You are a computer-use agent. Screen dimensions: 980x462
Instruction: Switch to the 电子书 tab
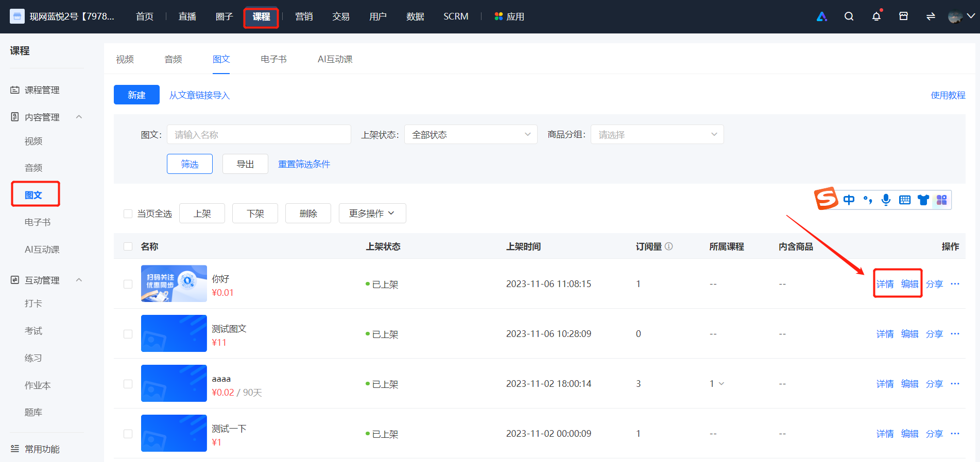(x=273, y=59)
